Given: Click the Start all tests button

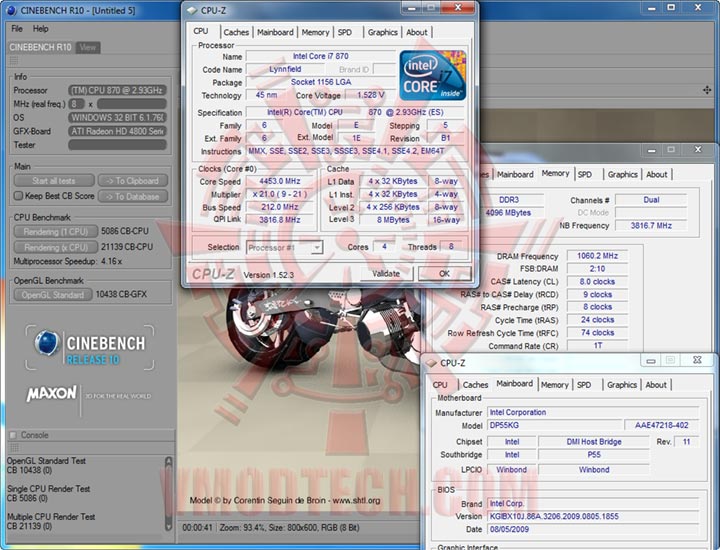Looking at the screenshot, I should point(54,180).
